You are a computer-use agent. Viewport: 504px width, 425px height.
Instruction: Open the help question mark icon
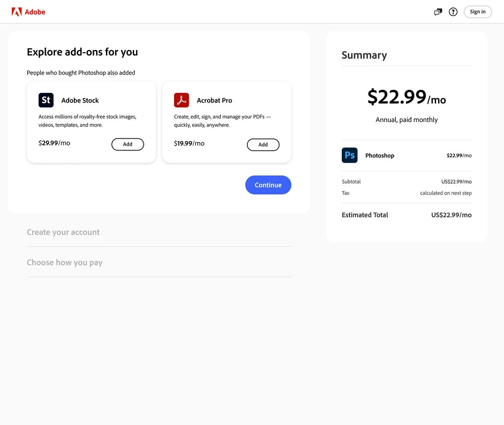click(453, 12)
